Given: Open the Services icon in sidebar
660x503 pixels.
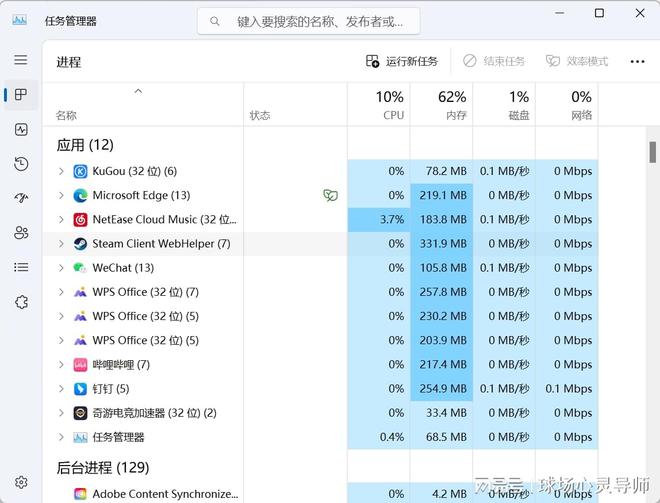Looking at the screenshot, I should click(x=21, y=301).
